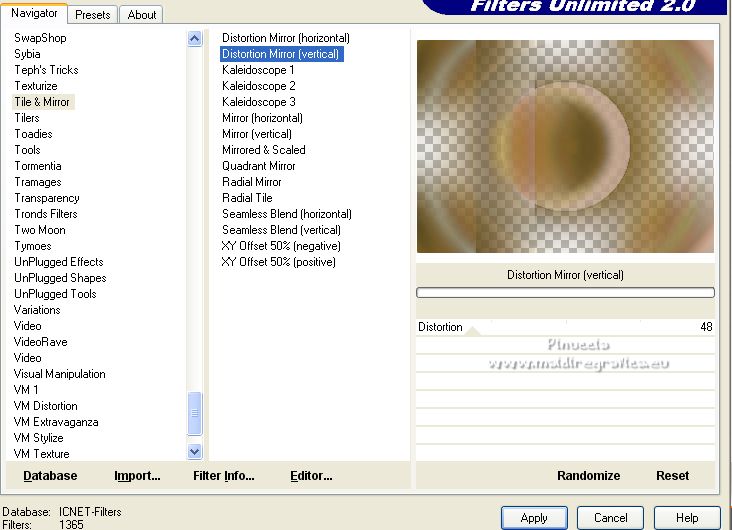This screenshot has height=530, width=732.
Task: Open the Navigator tab
Action: (34, 13)
